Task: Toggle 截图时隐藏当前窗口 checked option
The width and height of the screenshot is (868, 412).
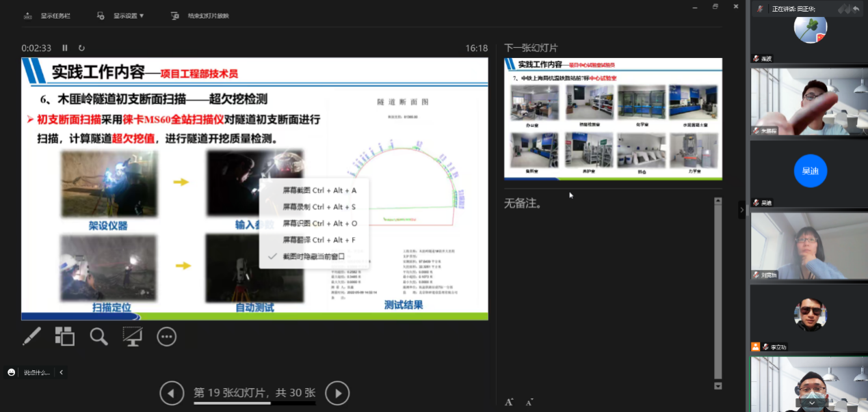Action: [315, 256]
